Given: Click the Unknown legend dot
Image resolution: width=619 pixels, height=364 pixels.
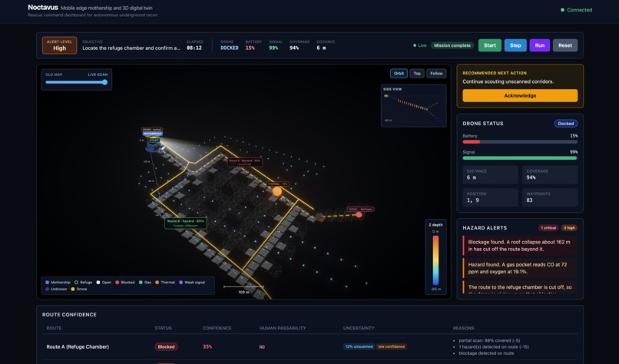Looking at the screenshot, I should (x=48, y=289).
